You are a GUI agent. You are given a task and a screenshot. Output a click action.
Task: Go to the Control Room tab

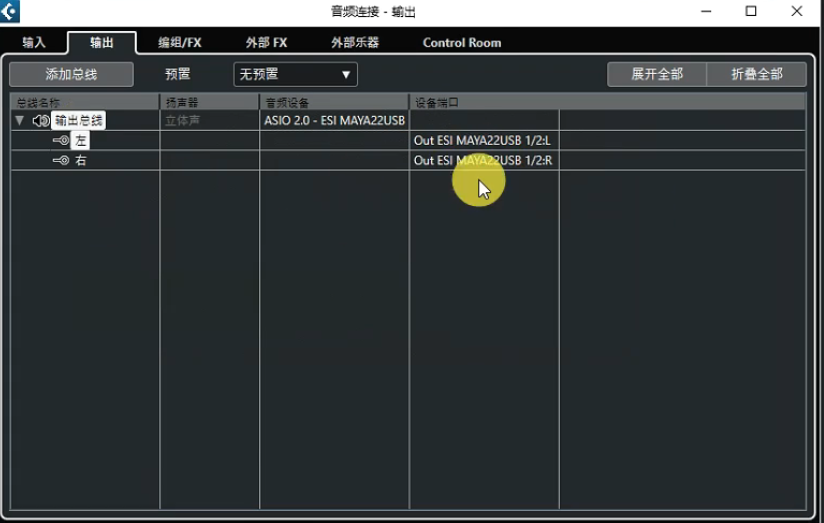462,43
